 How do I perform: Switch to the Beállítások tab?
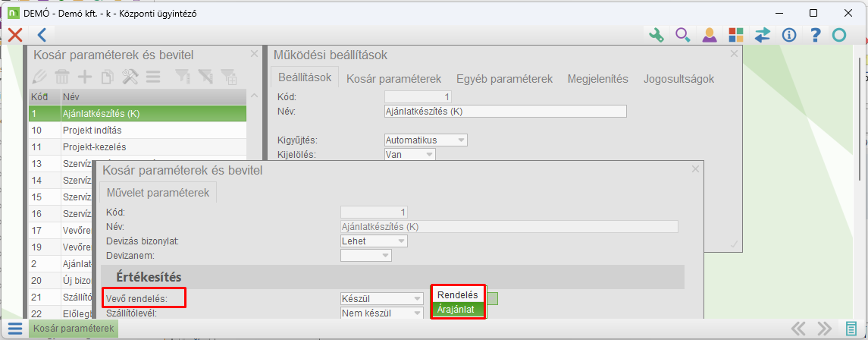point(305,77)
